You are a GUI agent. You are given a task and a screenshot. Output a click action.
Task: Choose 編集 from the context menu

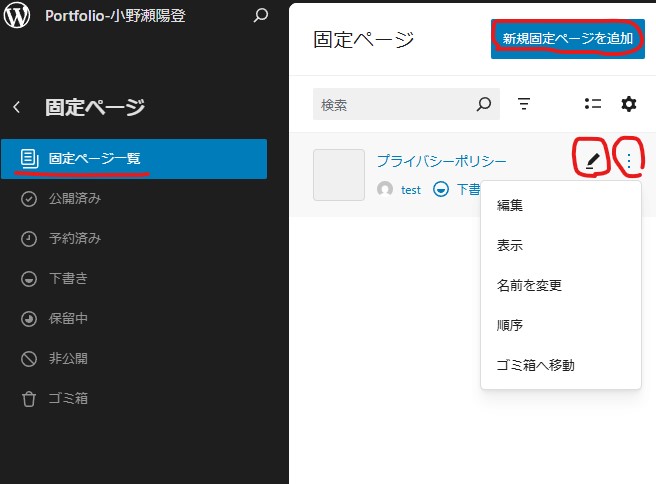coord(510,205)
